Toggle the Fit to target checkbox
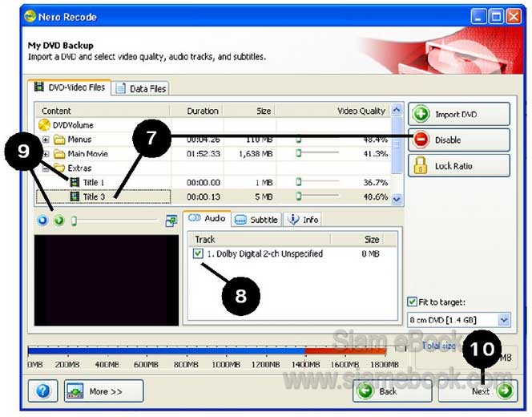532x417 pixels. [412, 302]
